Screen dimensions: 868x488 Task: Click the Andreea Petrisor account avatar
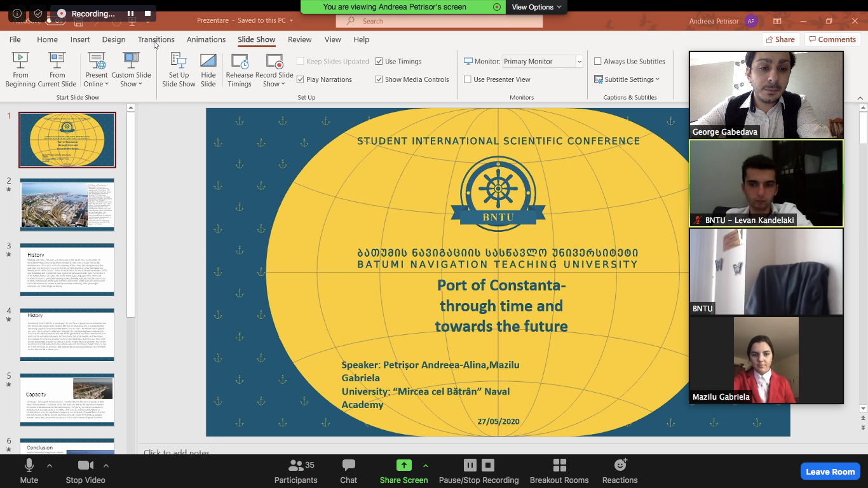[x=751, y=21]
